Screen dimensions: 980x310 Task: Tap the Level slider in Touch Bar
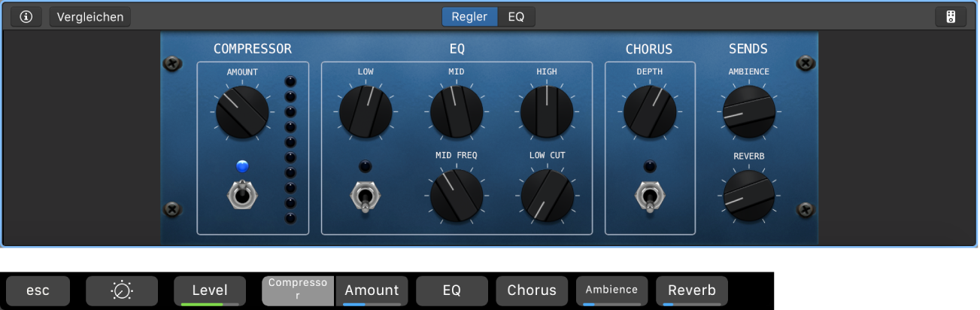(210, 290)
